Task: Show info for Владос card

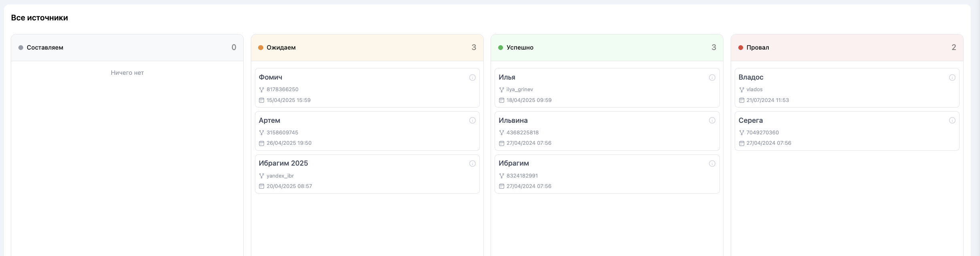Action: tap(952, 78)
